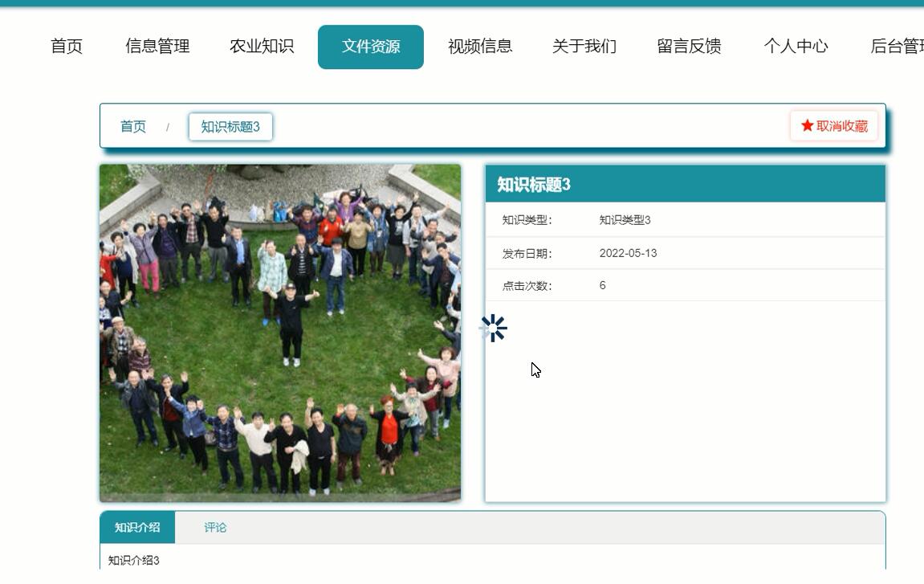The image size is (924, 584).
Task: Click the 知识标题3 breadcrumb item
Action: pos(230,126)
